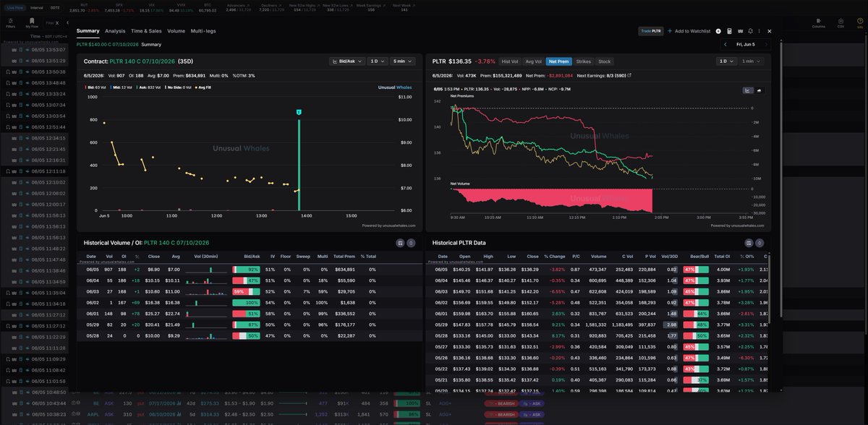Screen dimensions: 868x425
Task: Open Bid/Ask chart type dropdown
Action: [347, 61]
